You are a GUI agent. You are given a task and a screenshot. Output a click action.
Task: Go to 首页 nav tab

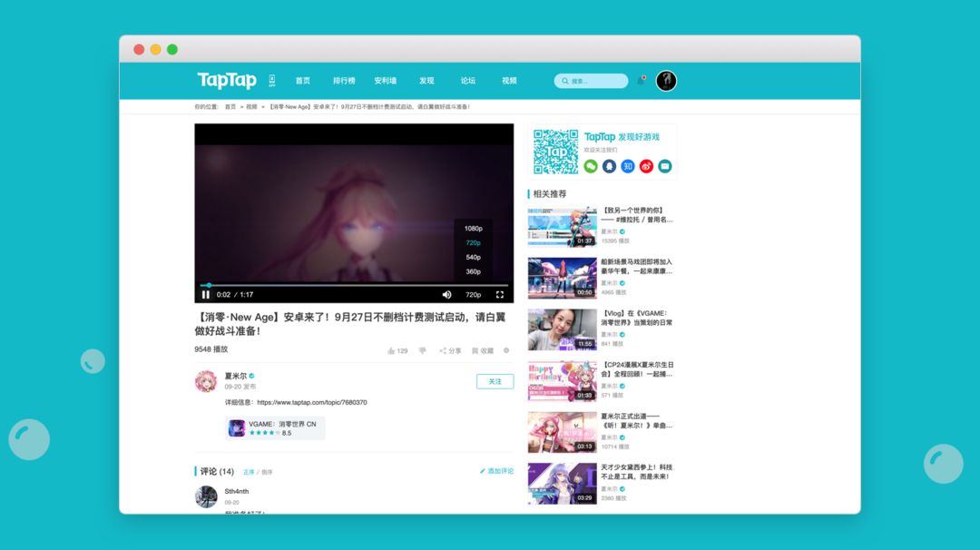tap(303, 81)
